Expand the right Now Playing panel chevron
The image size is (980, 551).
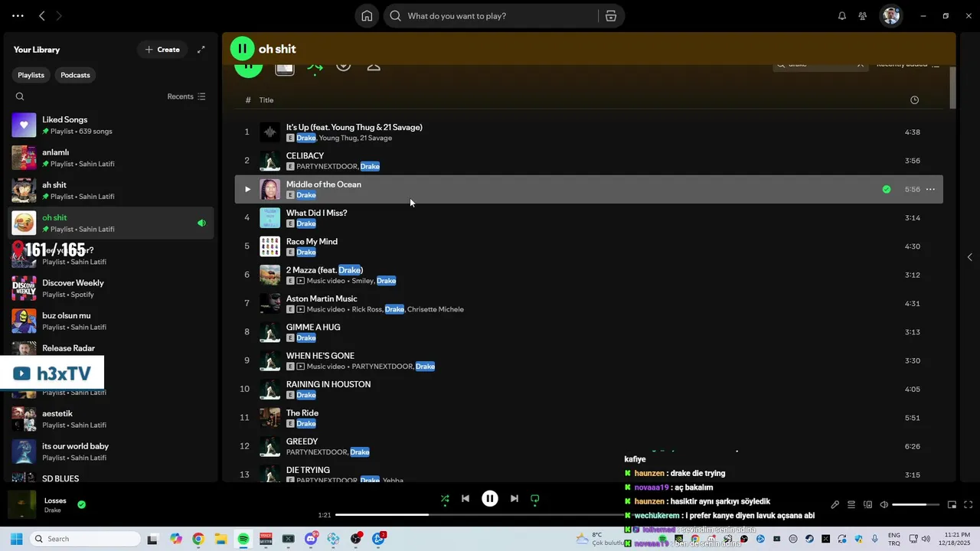tap(969, 257)
